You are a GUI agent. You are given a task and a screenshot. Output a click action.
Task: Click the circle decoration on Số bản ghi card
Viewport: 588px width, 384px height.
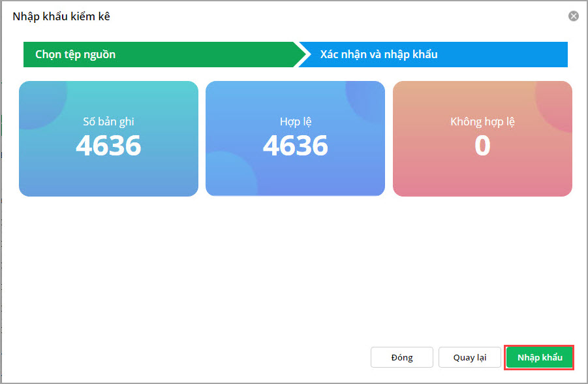click(x=40, y=101)
